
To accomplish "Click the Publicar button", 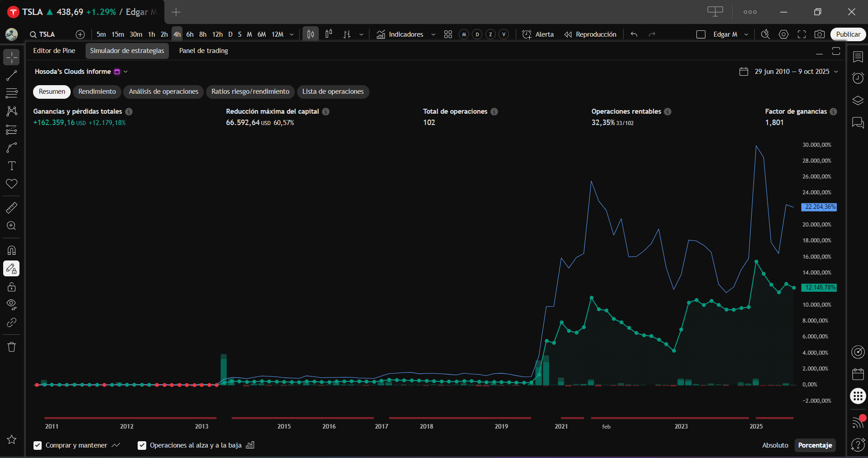I will tap(848, 34).
